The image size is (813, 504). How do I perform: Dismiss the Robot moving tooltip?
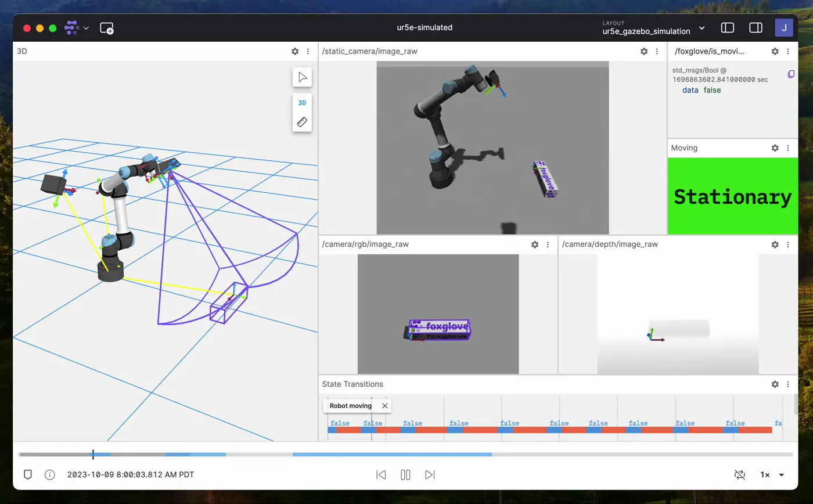click(384, 406)
